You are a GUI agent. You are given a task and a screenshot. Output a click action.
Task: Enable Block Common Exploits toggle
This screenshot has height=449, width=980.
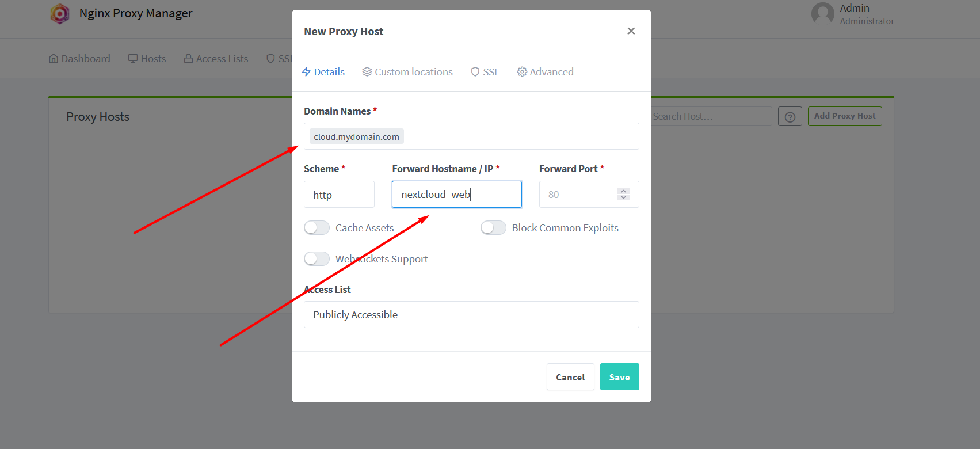coord(493,228)
